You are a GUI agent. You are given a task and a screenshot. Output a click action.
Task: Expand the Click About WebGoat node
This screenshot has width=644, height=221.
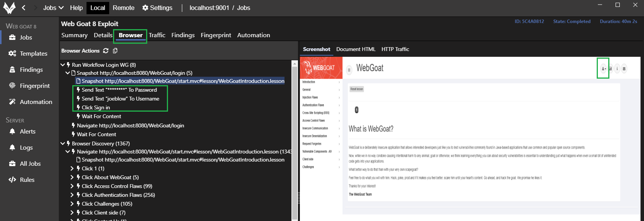pos(72,177)
